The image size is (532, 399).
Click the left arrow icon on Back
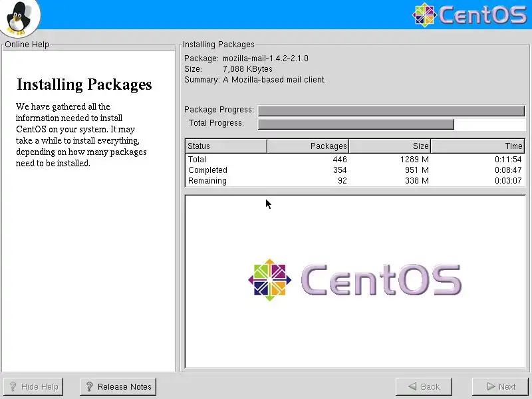click(412, 386)
